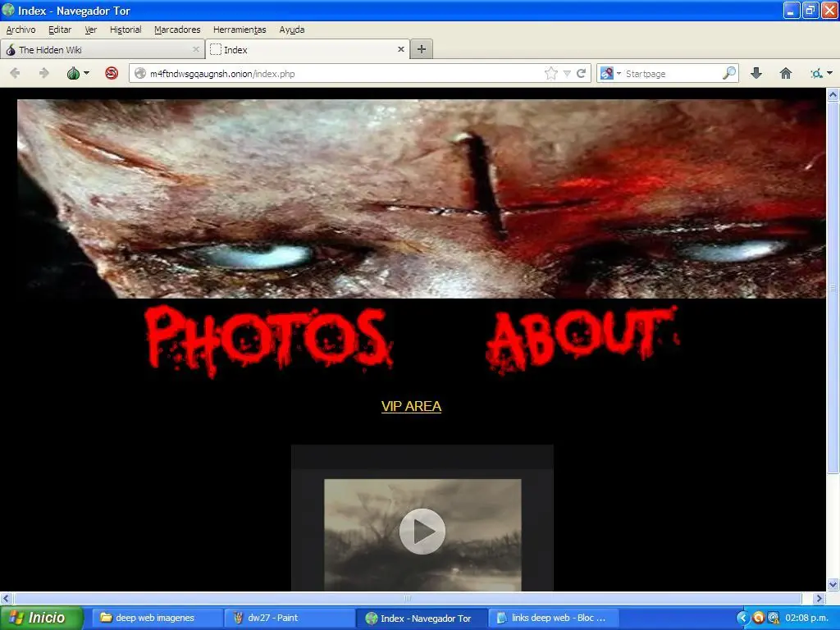This screenshot has width=840, height=630.
Task: Click the horizontal scrollbar left arrow
Action: pos(6,598)
